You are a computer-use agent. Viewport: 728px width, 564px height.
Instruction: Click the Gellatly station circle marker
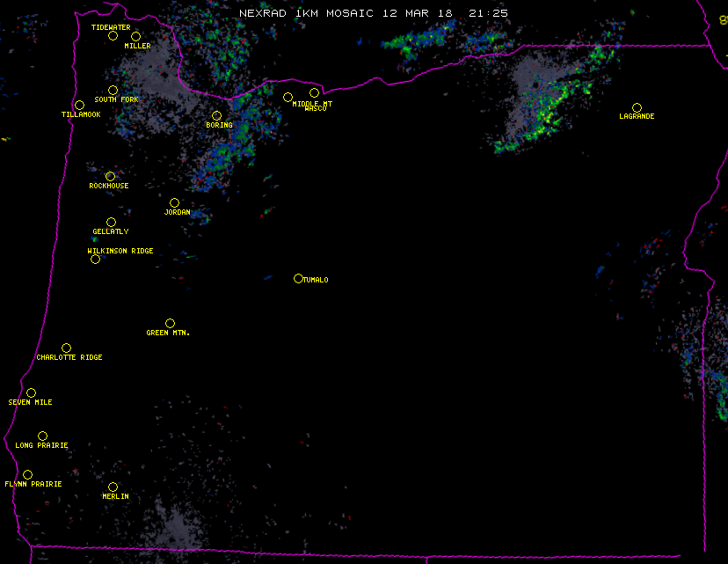[x=111, y=222]
